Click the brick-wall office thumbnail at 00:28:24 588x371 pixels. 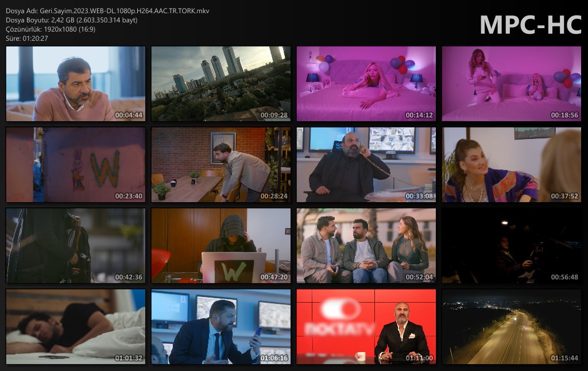tap(221, 165)
